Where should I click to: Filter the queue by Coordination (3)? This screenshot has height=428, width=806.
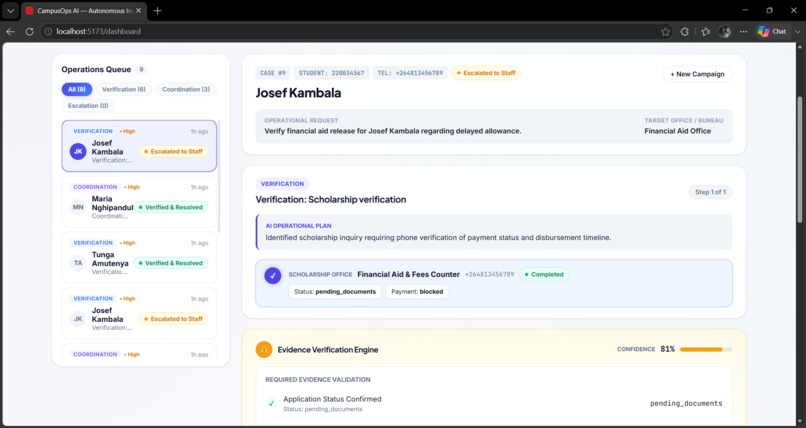186,89
